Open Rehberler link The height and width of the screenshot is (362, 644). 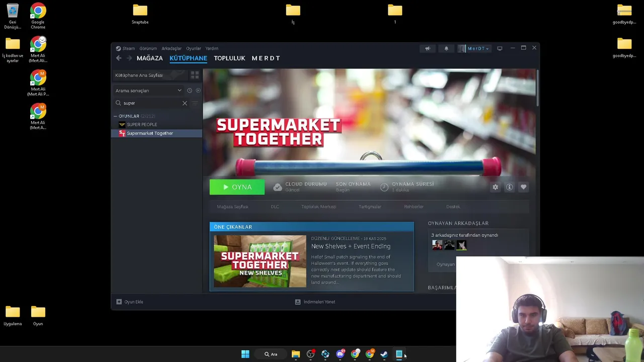point(414,207)
